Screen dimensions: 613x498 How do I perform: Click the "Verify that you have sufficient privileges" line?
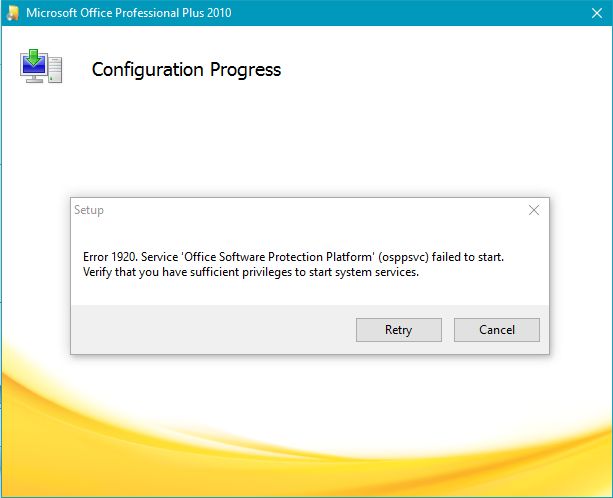[251, 272]
